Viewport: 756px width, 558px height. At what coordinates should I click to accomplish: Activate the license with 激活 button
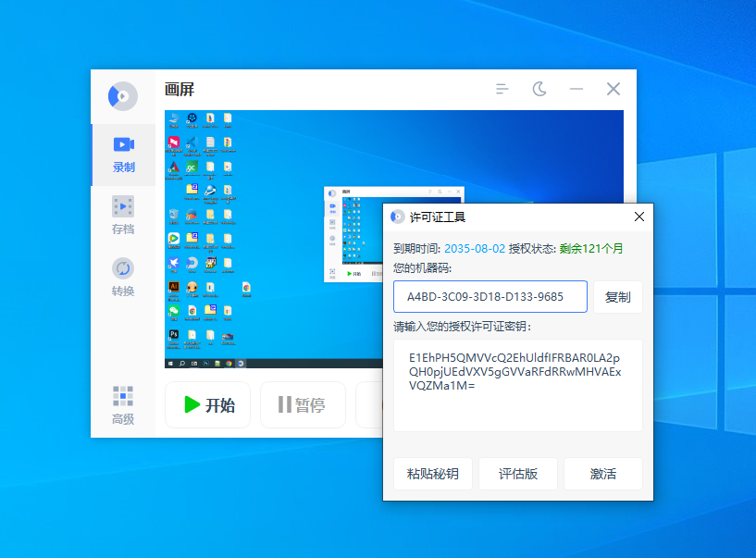pos(602,474)
